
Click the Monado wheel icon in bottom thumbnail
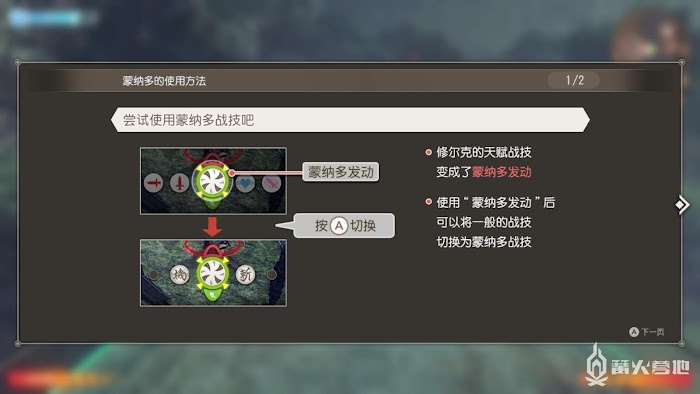coord(212,273)
